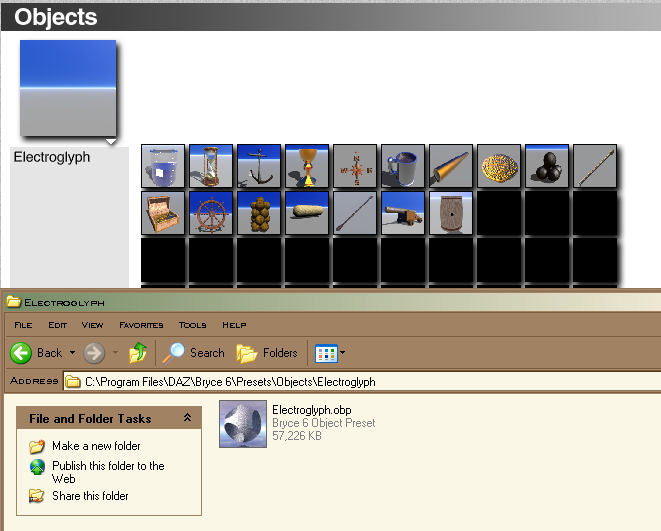Click Publish this folder to the Web

tap(108, 472)
